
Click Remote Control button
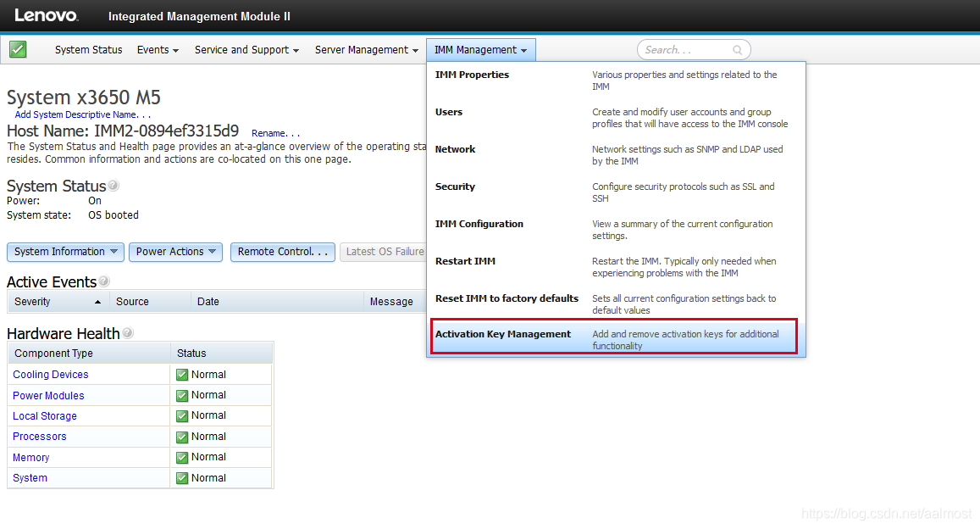283,252
